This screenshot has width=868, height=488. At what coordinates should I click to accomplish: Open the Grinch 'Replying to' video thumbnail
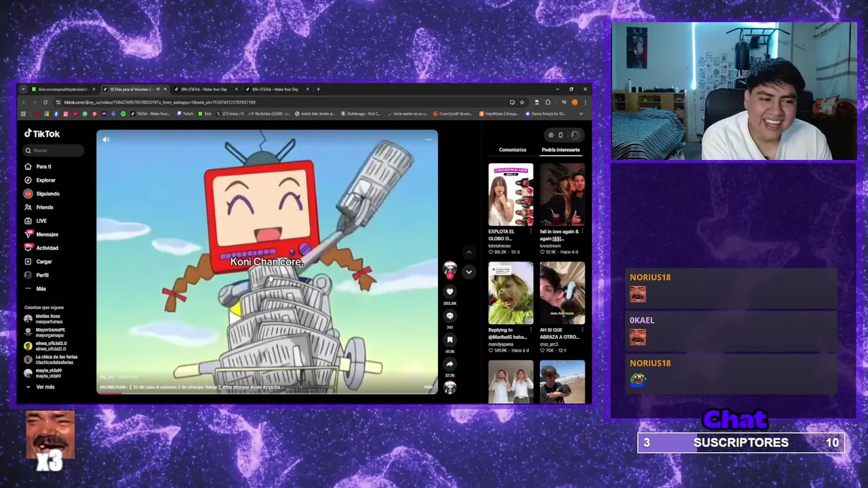[511, 293]
